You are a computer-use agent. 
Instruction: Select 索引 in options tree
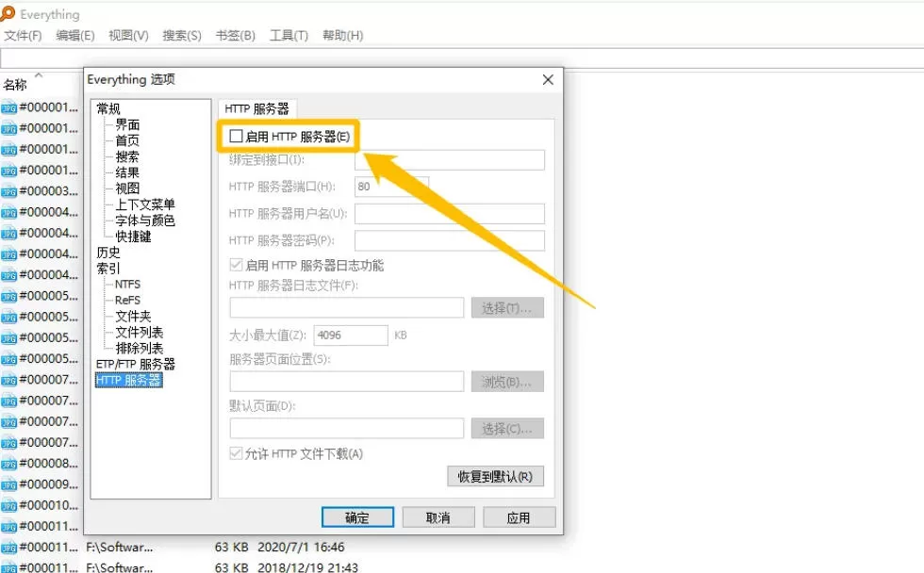[108, 268]
